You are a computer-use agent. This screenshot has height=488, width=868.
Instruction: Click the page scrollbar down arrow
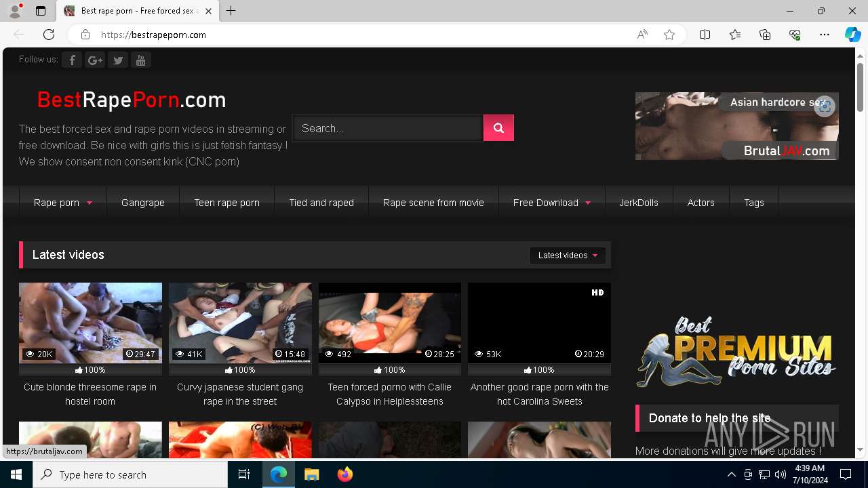(x=861, y=449)
